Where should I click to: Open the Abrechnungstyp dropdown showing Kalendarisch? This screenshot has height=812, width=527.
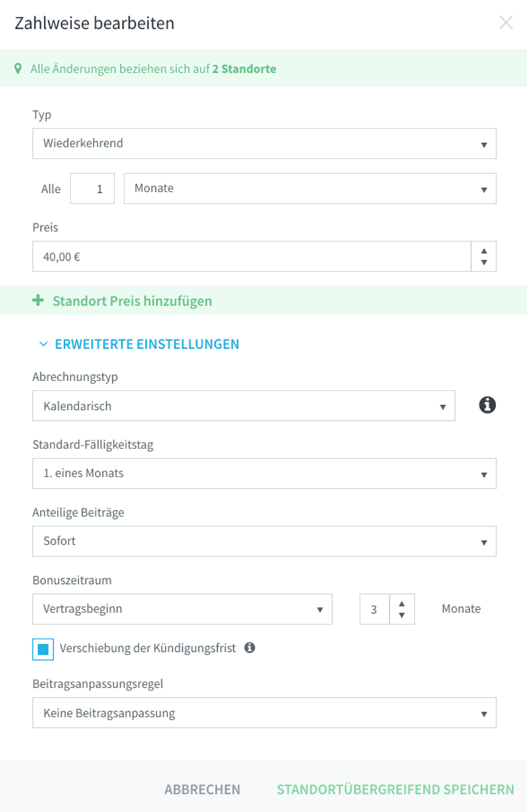coord(243,406)
